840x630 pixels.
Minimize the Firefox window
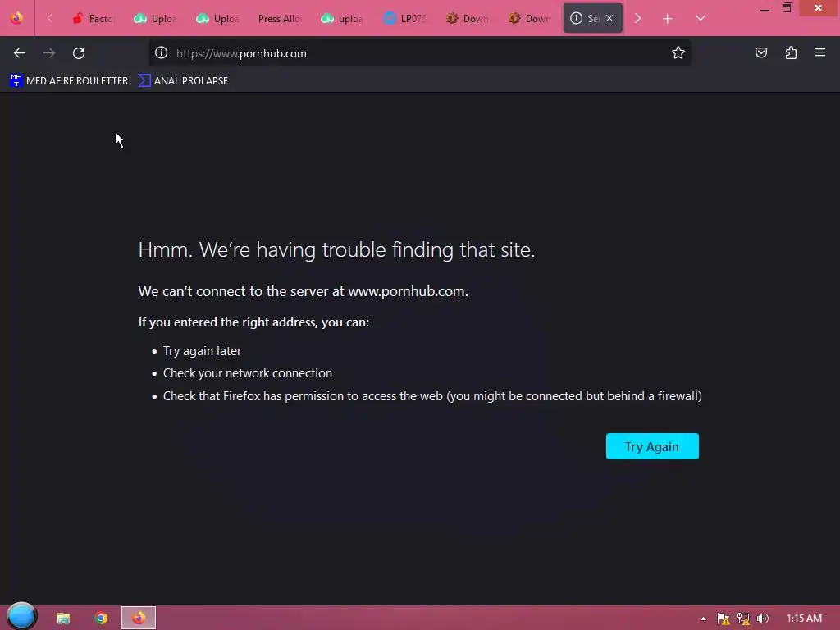coord(765,8)
